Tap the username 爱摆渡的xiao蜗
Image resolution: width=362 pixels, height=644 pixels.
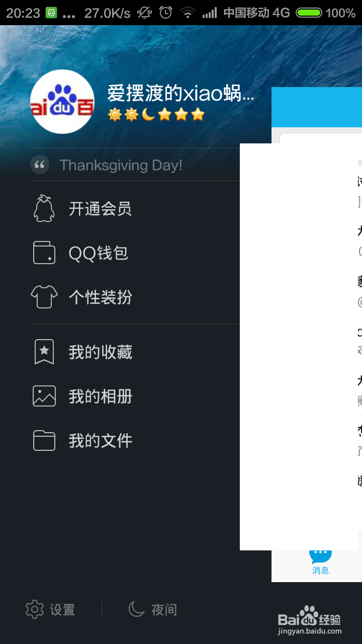tap(180, 94)
